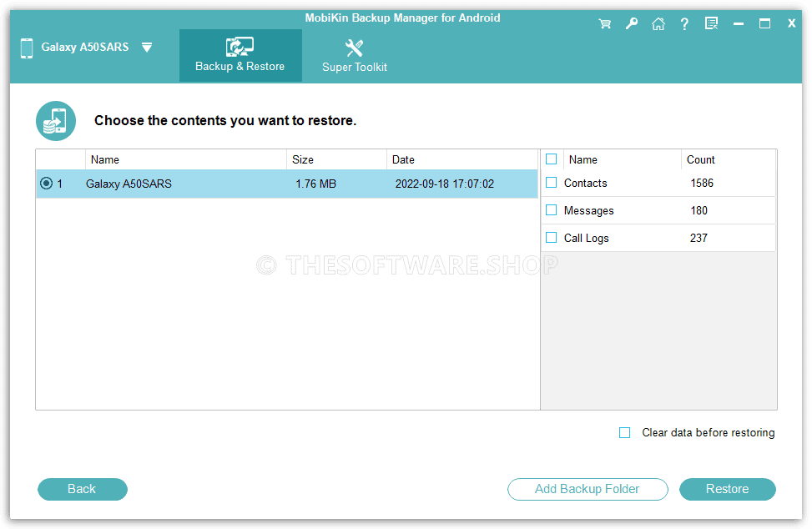The width and height of the screenshot is (812, 529).
Task: Switch to Super Toolkit tab
Action: (x=355, y=55)
